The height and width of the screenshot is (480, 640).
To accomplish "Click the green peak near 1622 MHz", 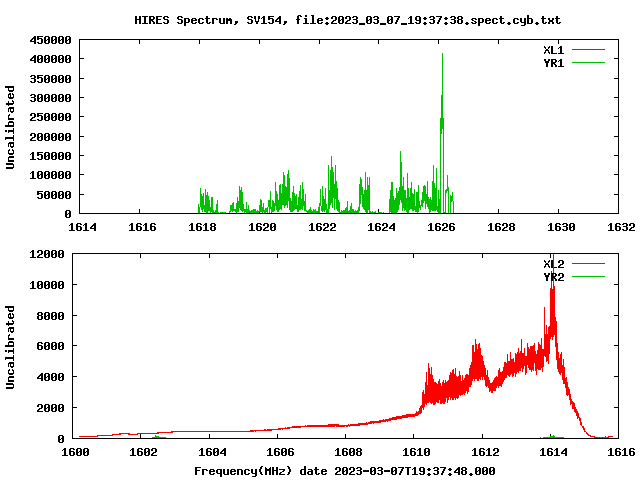I will tap(332, 184).
